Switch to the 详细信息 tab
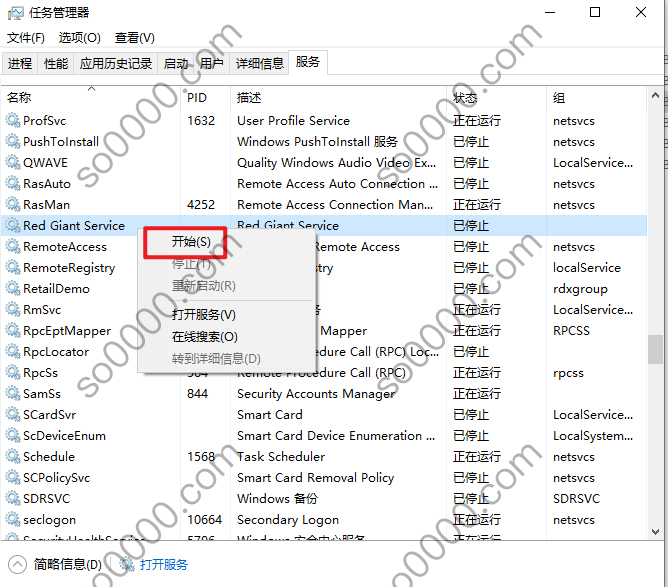The width and height of the screenshot is (668, 587). coord(259,63)
